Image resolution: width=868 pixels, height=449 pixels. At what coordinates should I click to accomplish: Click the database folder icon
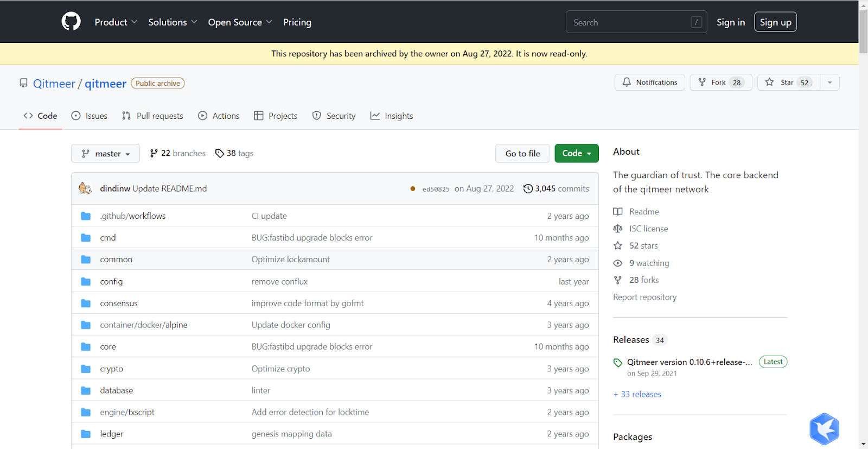point(86,390)
